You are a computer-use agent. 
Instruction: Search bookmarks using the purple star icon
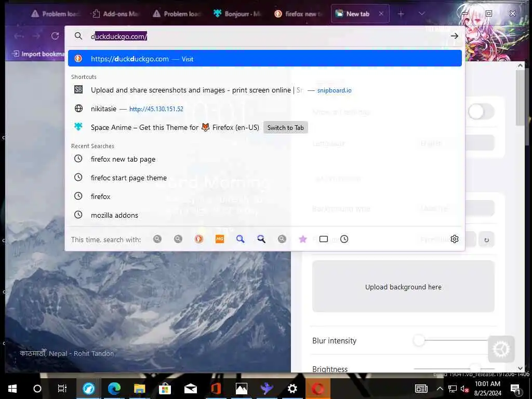coord(303,239)
